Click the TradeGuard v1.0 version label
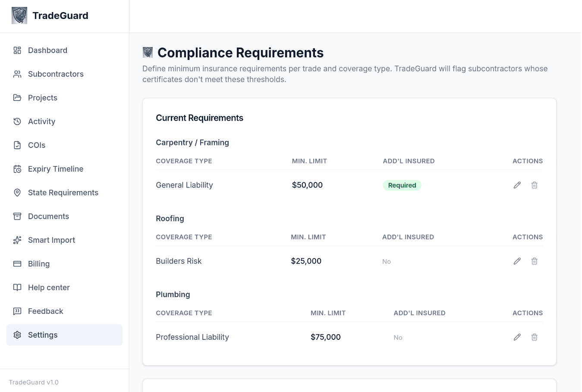This screenshot has height=392, width=582. [x=34, y=383]
